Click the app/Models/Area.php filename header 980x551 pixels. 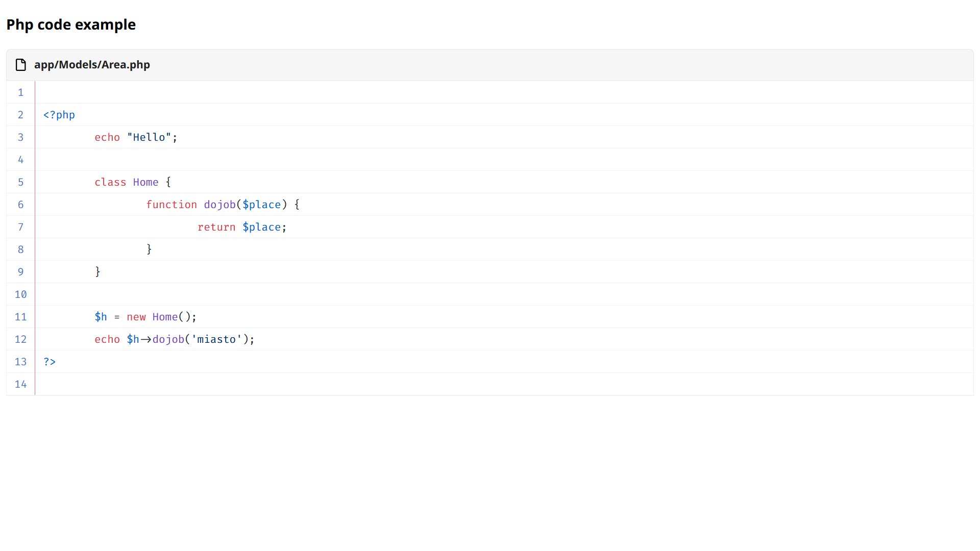[x=92, y=65]
